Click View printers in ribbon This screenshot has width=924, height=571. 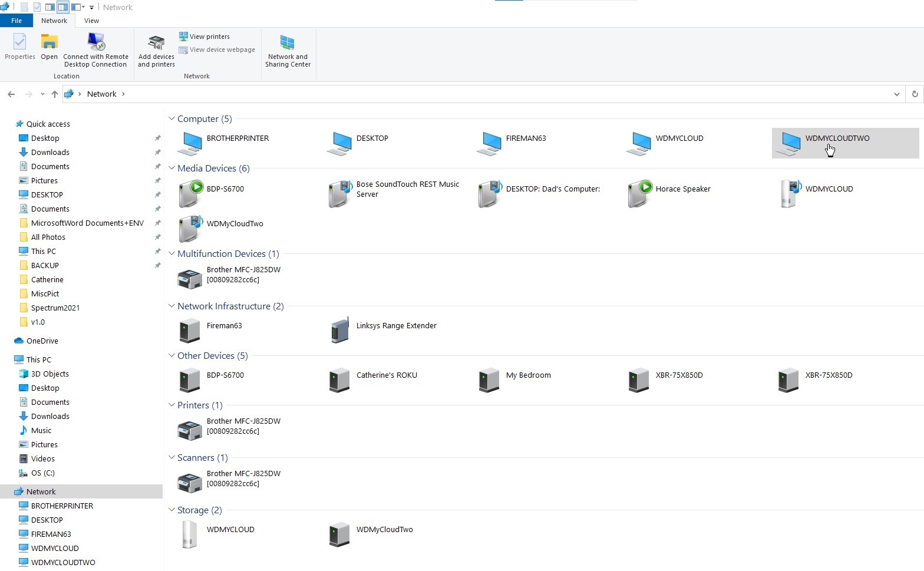pyautogui.click(x=204, y=37)
